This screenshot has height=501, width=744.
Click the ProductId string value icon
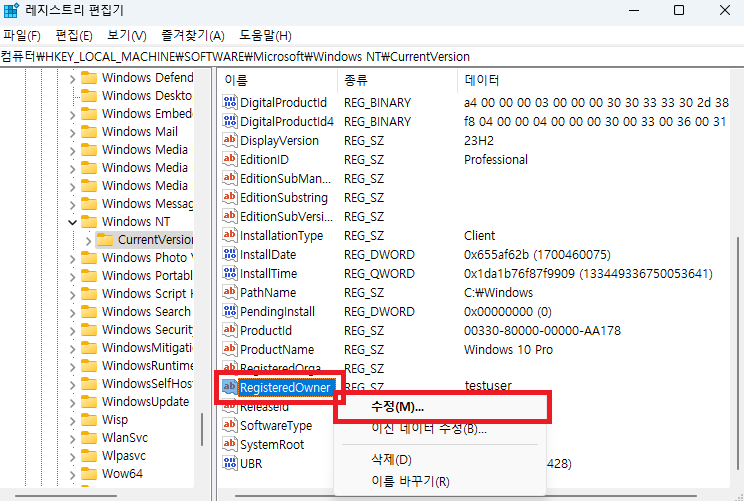point(230,330)
